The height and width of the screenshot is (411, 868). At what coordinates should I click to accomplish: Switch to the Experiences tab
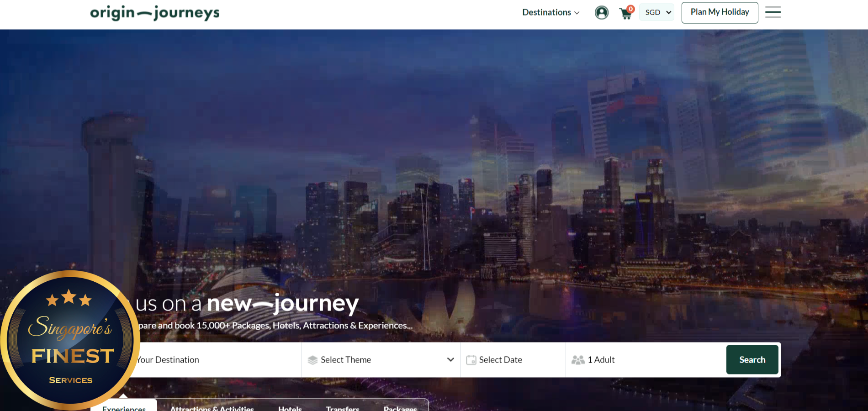(124, 406)
